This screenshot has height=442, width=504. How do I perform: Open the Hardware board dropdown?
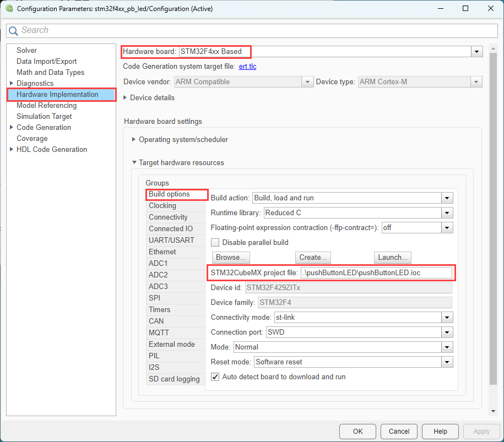[476, 52]
